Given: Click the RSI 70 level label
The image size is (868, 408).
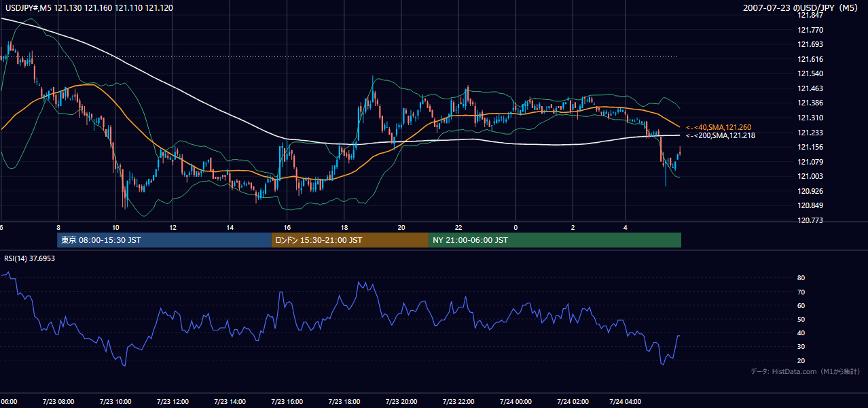Looking at the screenshot, I should (801, 292).
